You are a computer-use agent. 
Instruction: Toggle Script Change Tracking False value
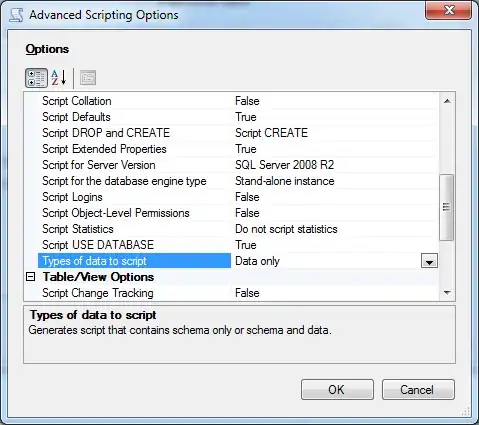click(247, 293)
